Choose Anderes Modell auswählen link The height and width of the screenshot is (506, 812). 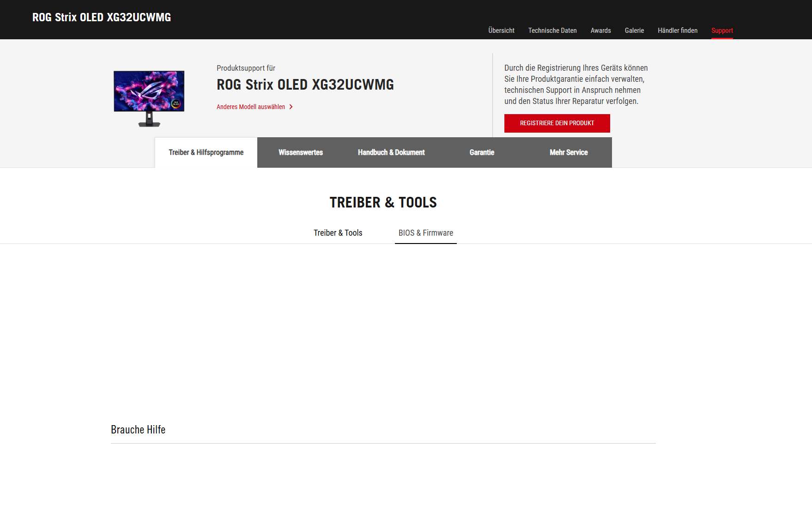(x=251, y=107)
